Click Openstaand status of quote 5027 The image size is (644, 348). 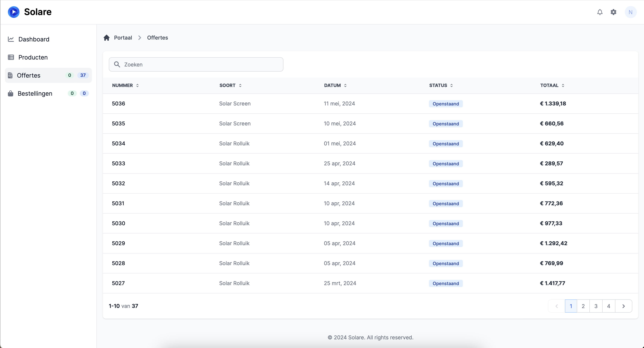click(x=446, y=283)
